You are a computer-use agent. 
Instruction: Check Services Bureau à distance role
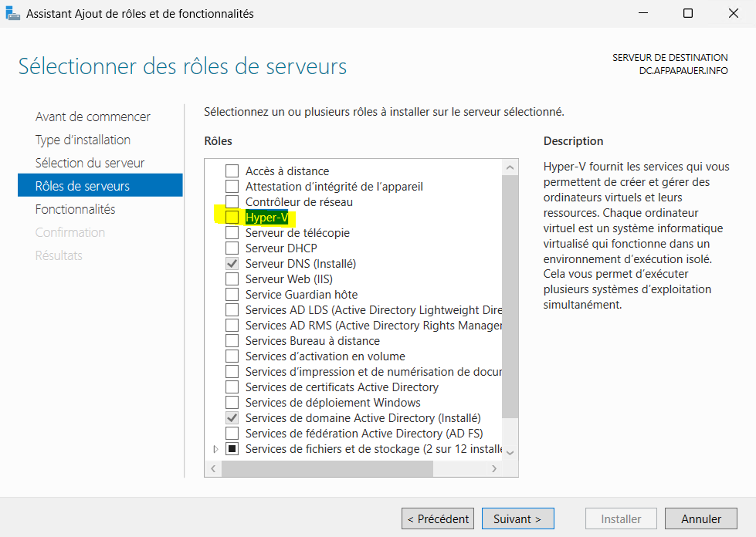click(x=232, y=341)
